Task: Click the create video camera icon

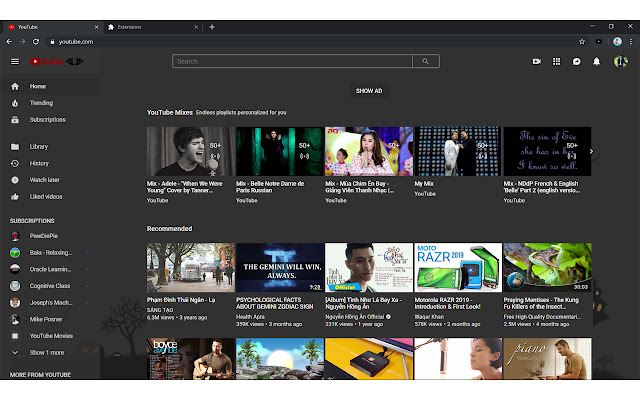Action: [537, 61]
